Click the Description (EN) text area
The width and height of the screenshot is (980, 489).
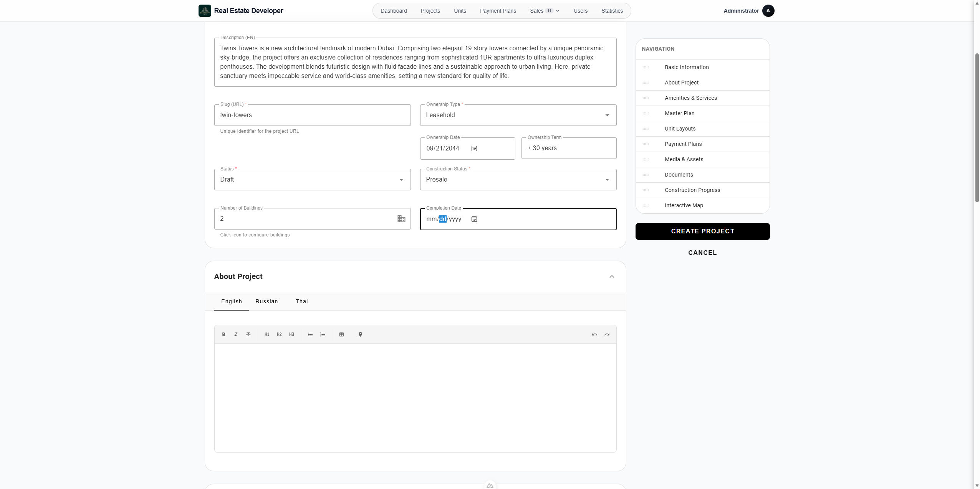pos(415,62)
